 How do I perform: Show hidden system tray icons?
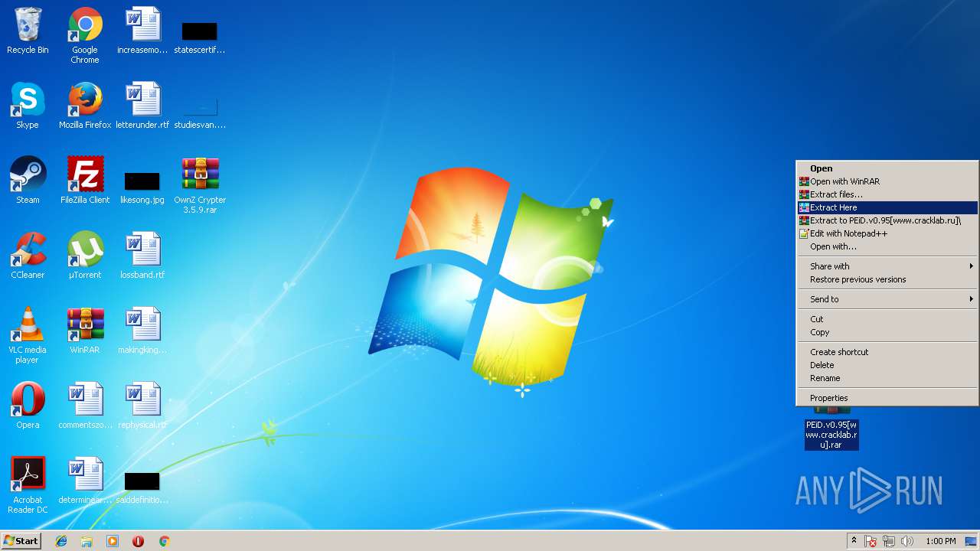854,541
